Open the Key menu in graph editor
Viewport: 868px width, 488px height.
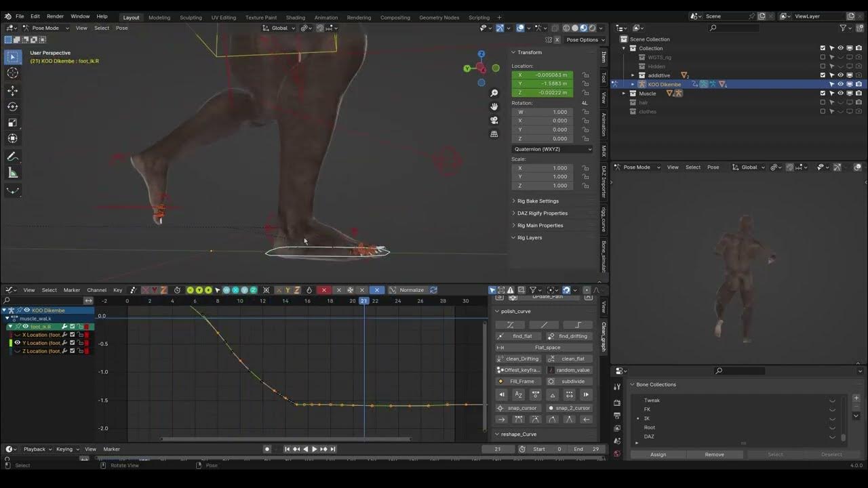click(x=117, y=290)
